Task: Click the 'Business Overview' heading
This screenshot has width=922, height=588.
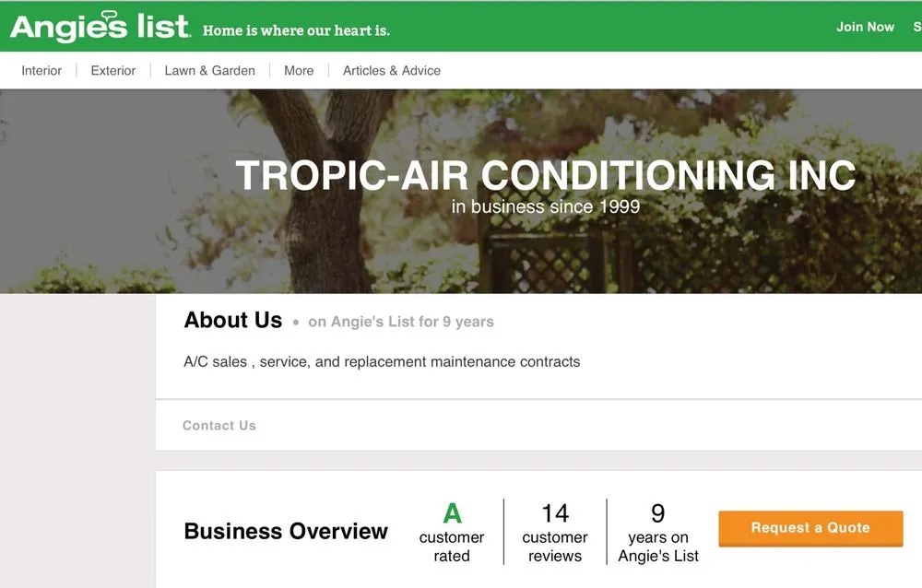Action: coord(286,531)
